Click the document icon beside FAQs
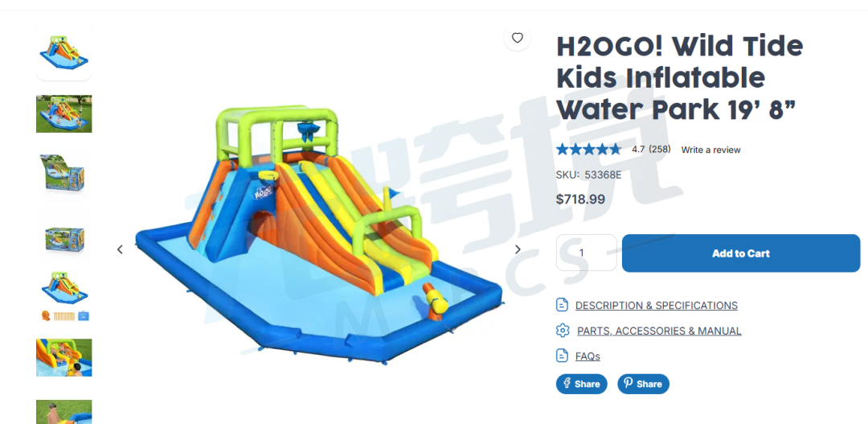 (563, 356)
